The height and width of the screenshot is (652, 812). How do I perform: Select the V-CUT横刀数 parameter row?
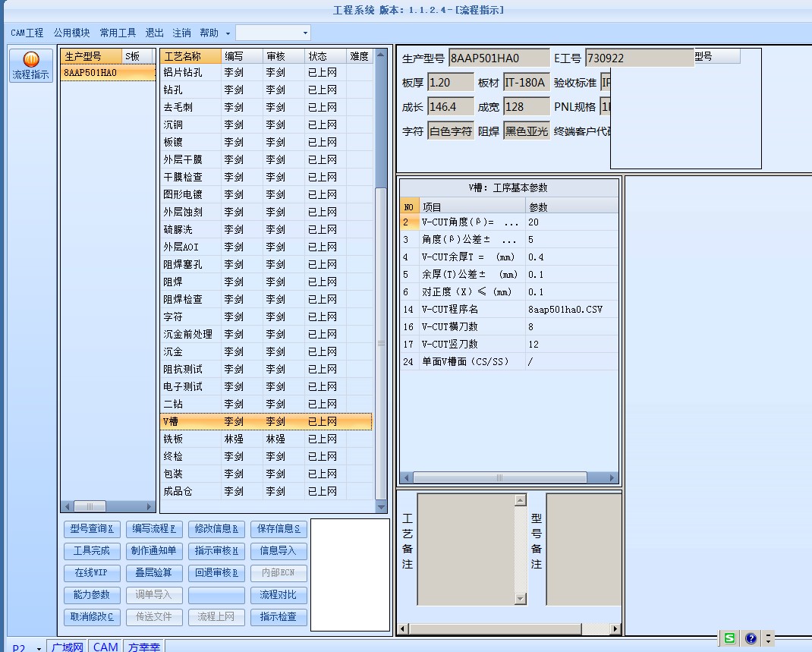[509, 327]
